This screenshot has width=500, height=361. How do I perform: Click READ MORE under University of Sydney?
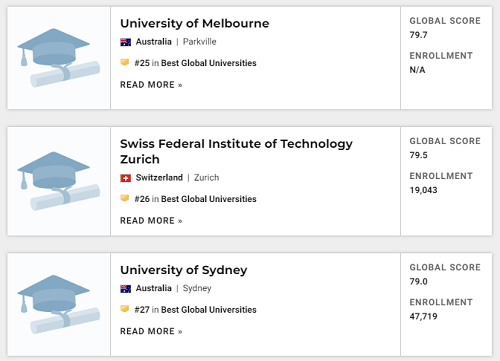[x=151, y=331]
